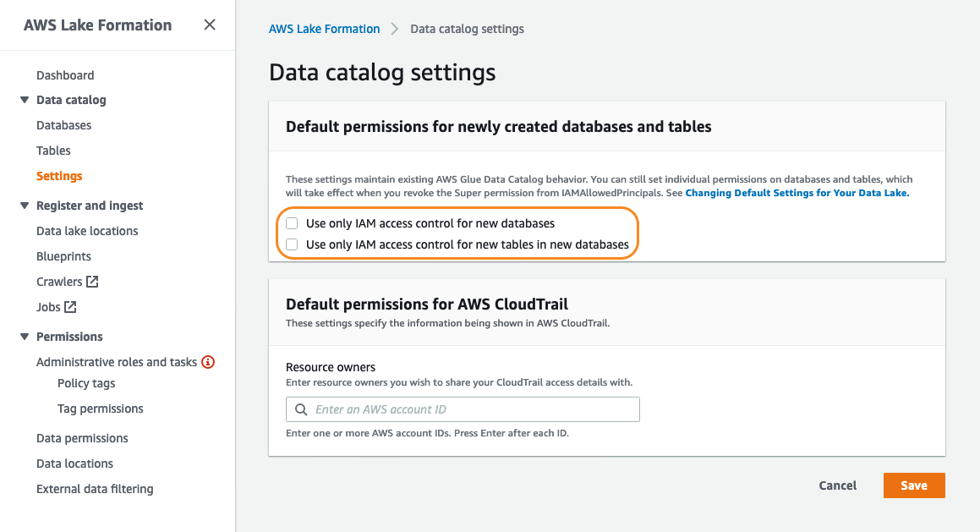Click the search magnifier icon in account field
The image size is (980, 532).
point(301,409)
